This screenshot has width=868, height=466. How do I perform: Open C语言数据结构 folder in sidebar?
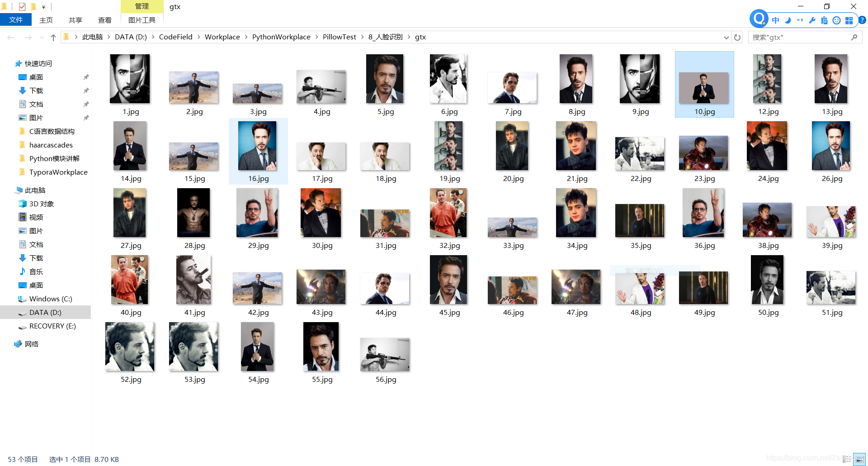tap(52, 132)
